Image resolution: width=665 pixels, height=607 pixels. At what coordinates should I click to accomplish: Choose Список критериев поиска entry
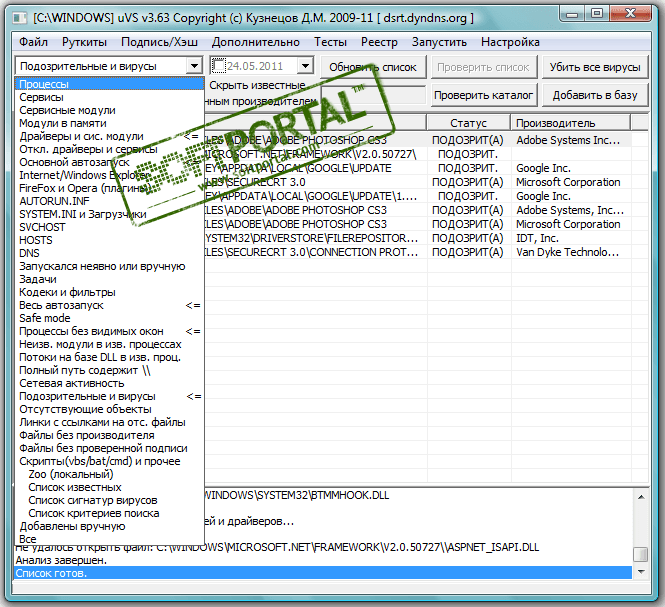pos(109,513)
